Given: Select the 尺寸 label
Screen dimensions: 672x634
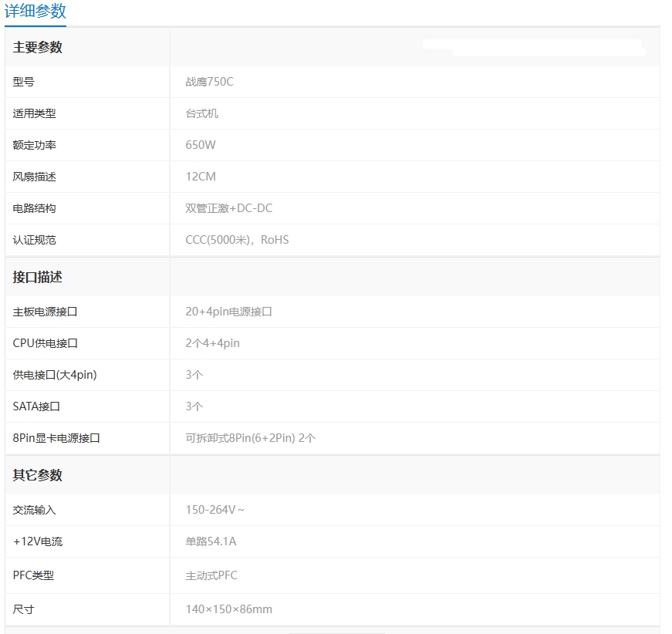Looking at the screenshot, I should pyautogui.click(x=24, y=609).
